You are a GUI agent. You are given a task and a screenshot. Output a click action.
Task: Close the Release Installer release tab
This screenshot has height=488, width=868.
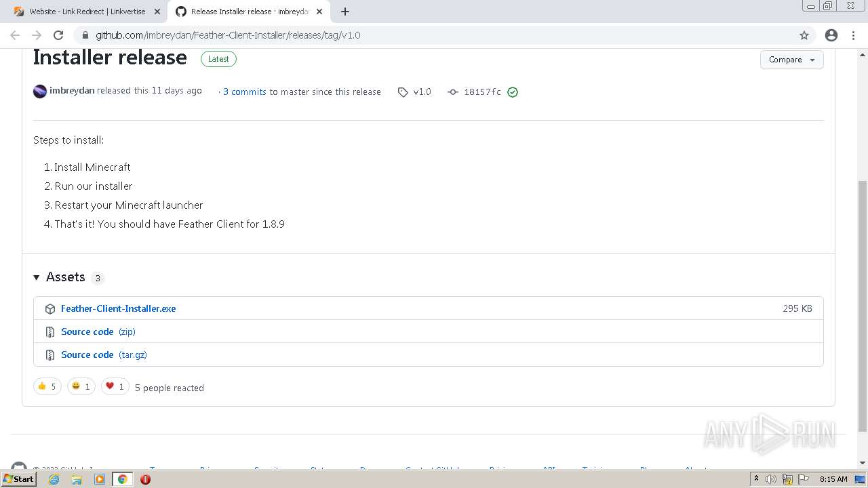319,12
